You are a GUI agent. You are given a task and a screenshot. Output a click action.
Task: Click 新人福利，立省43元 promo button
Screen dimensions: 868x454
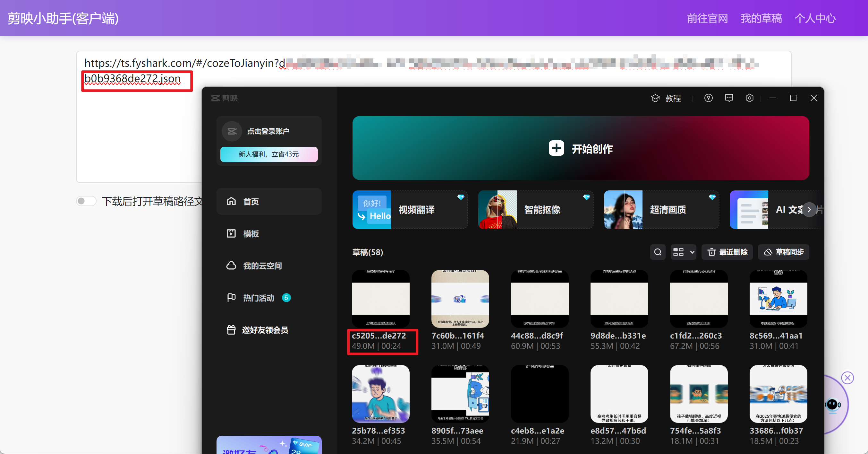click(x=269, y=154)
